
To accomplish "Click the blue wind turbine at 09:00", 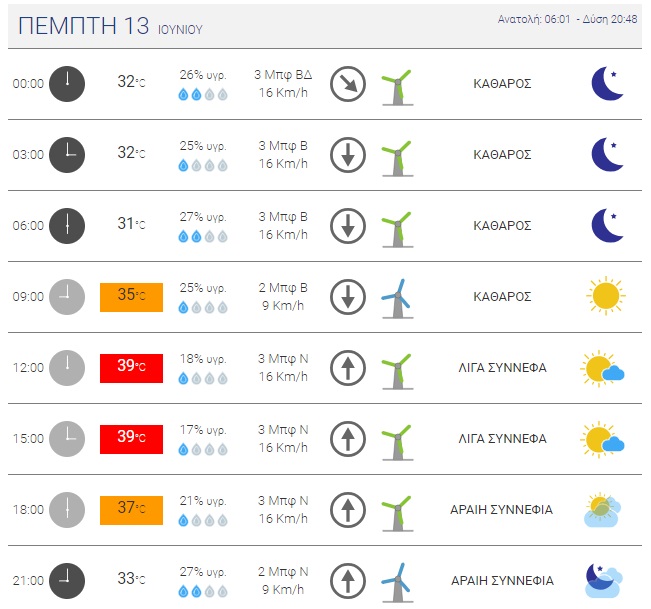I will [x=397, y=299].
